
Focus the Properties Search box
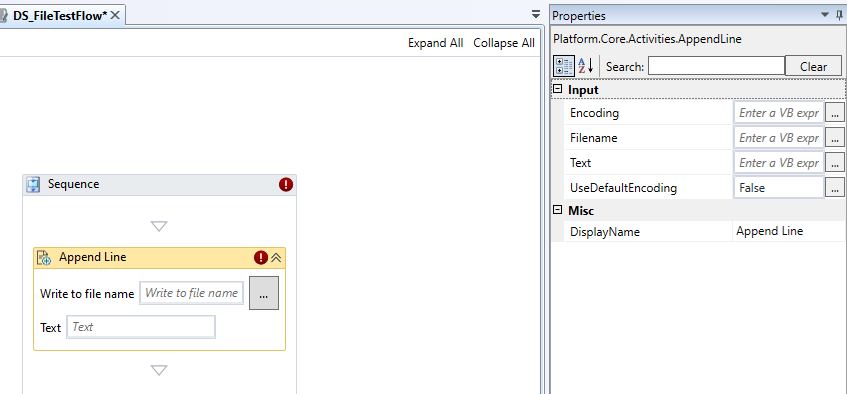pos(716,66)
